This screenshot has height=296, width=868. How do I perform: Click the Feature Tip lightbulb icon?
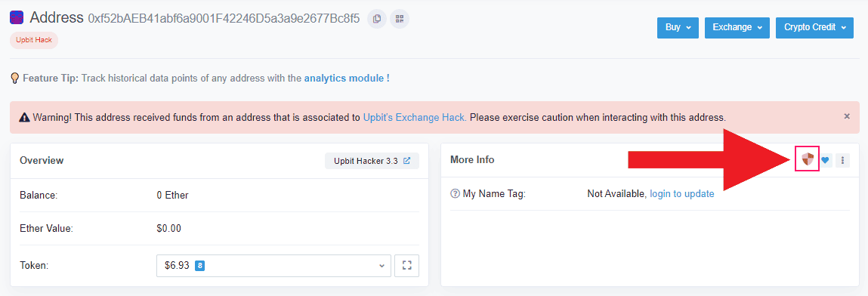tap(16, 79)
